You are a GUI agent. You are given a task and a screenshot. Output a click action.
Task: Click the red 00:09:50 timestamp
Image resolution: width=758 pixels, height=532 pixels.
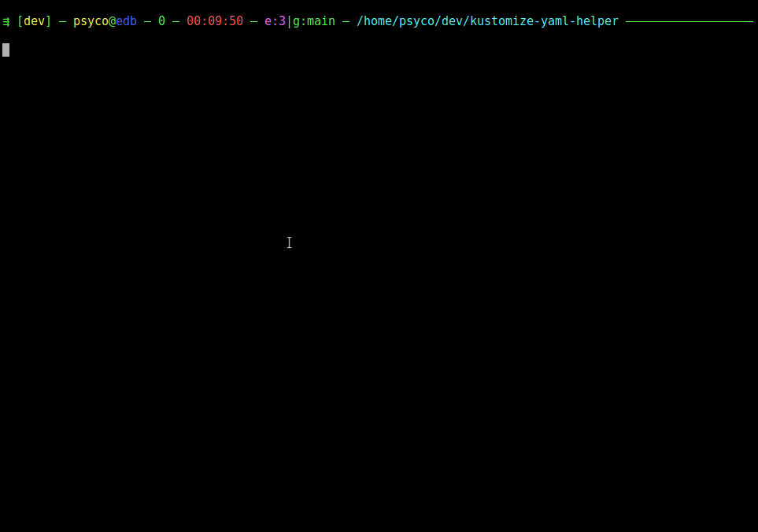click(215, 21)
